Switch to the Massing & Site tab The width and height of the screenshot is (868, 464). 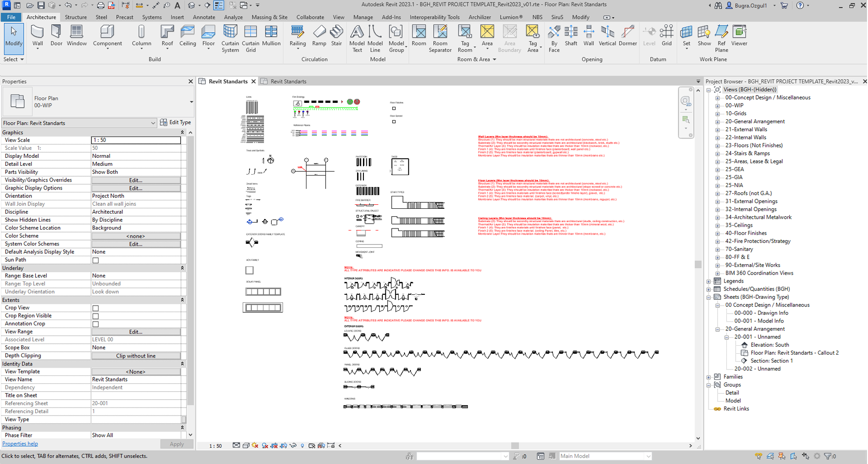[269, 17]
